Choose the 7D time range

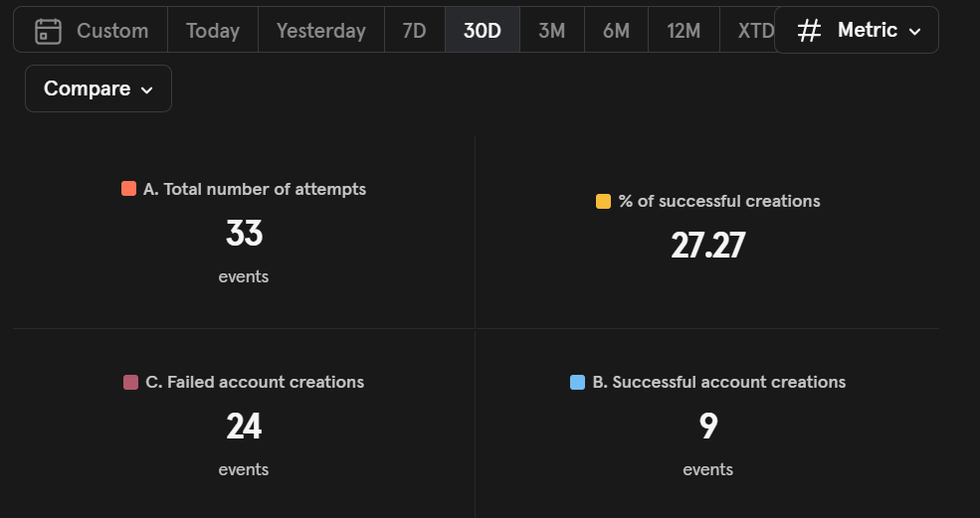coord(414,31)
